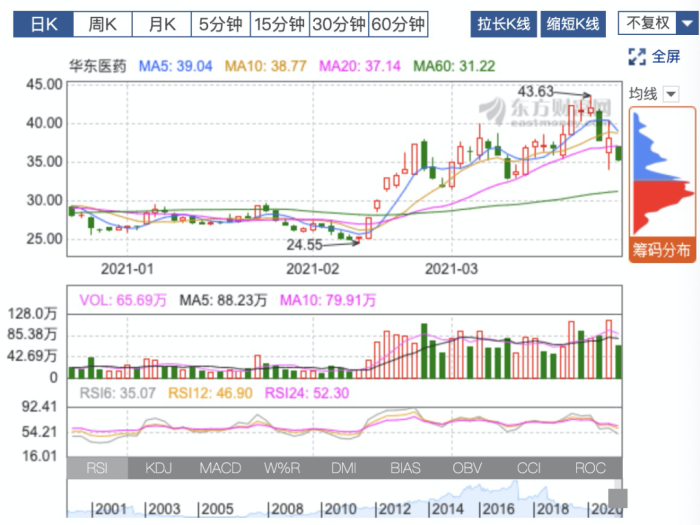The width and height of the screenshot is (700, 525).
Task: Choose the 30分钟 interval
Action: [x=339, y=24]
